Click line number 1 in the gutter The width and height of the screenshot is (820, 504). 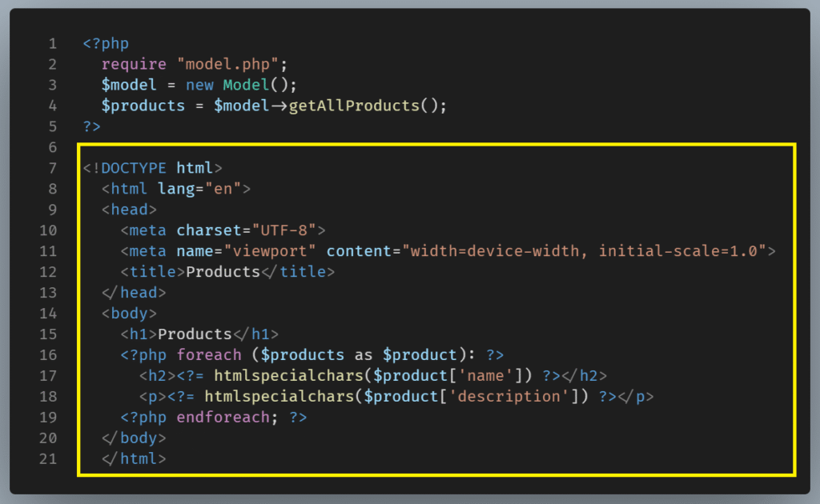(52, 43)
